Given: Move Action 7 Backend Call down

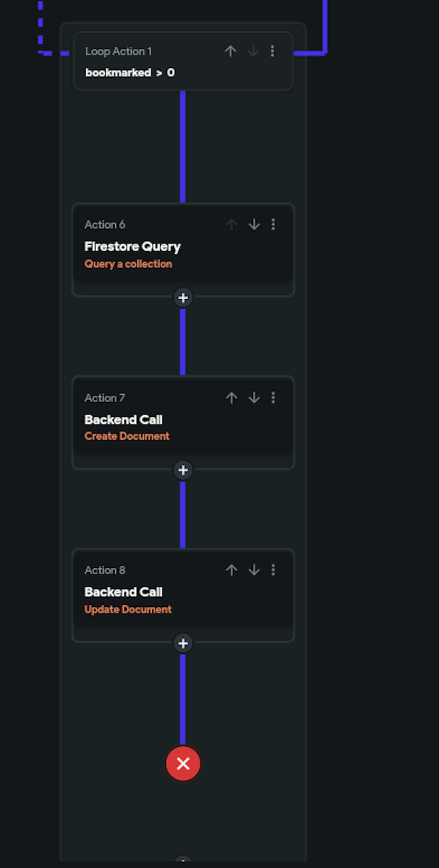Looking at the screenshot, I should 254,398.
